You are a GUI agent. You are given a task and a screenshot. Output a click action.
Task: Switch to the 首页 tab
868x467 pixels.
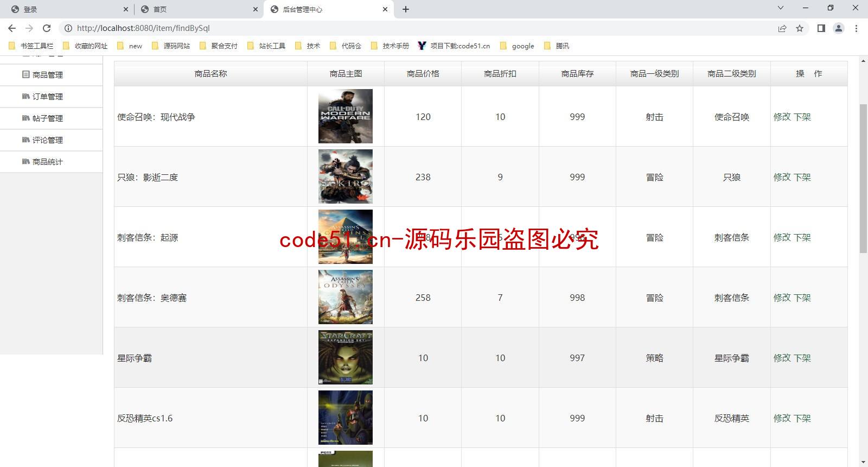click(199, 9)
